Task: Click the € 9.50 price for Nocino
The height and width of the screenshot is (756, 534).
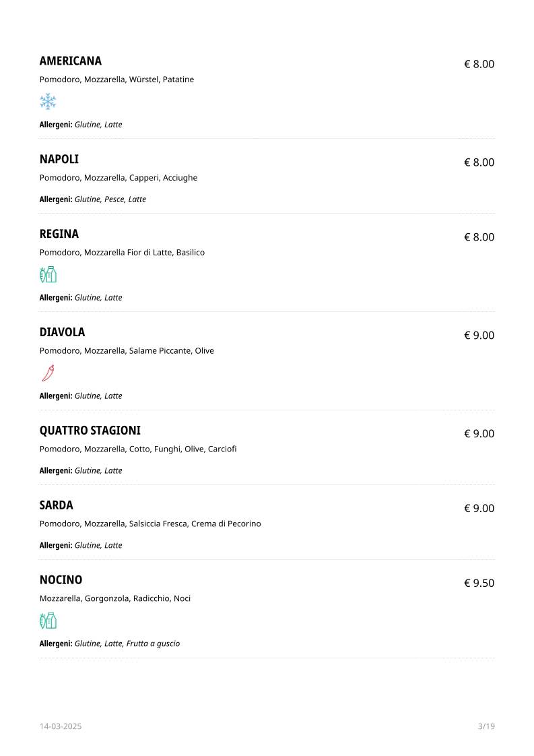Action: pos(479,584)
